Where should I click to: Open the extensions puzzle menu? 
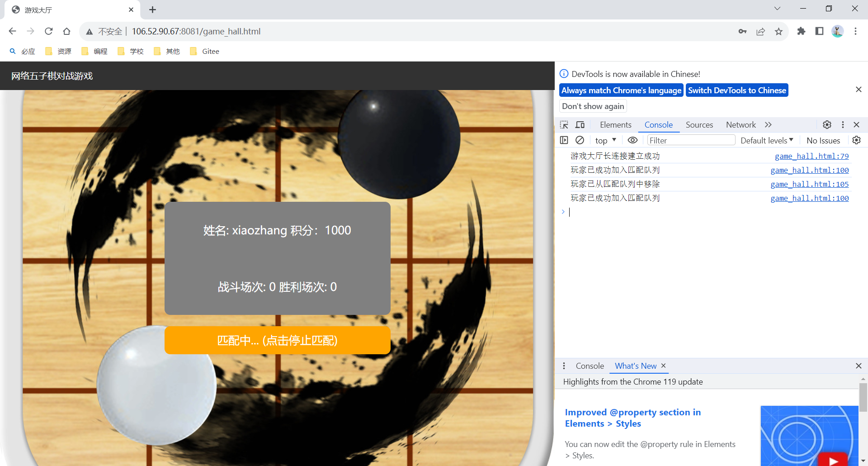(x=801, y=31)
